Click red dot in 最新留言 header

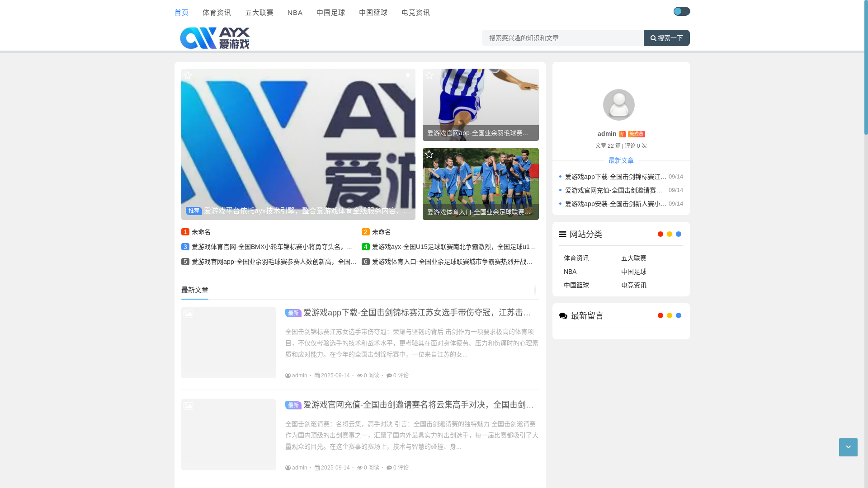pyautogui.click(x=660, y=315)
